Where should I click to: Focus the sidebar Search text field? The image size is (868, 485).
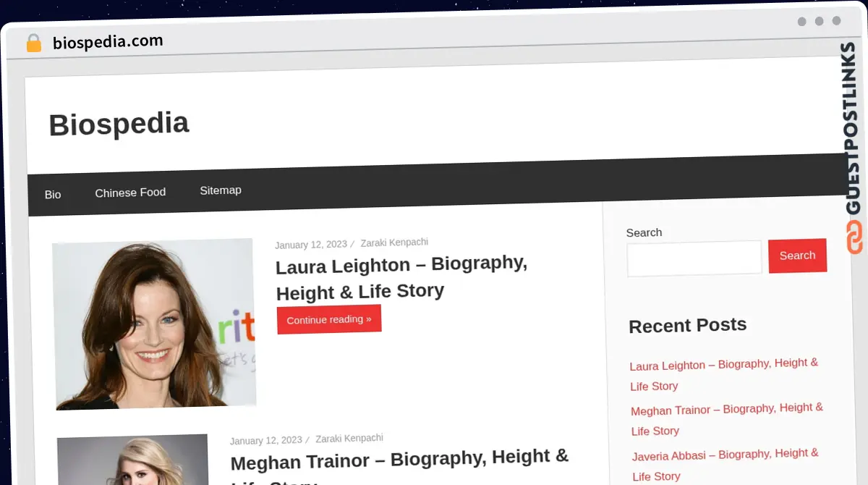(x=694, y=258)
